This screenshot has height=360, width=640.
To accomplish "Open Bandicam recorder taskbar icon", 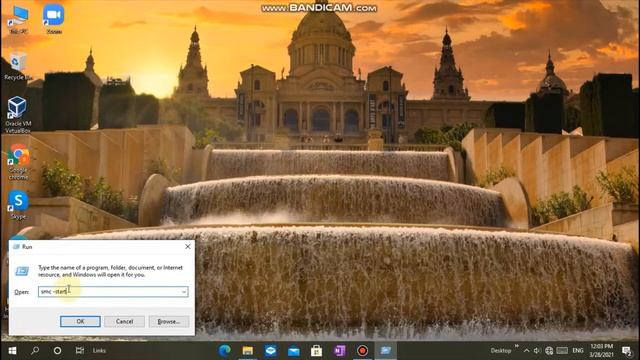I will coord(362,351).
